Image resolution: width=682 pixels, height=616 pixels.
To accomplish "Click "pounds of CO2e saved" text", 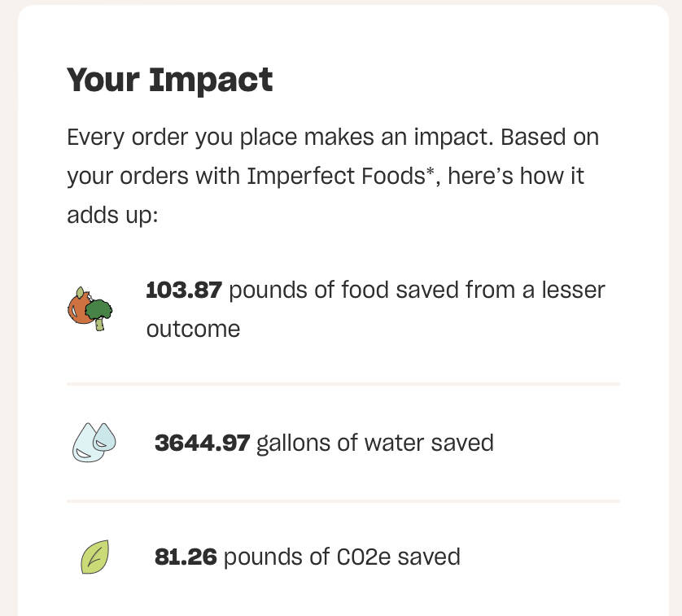I will click(342, 557).
